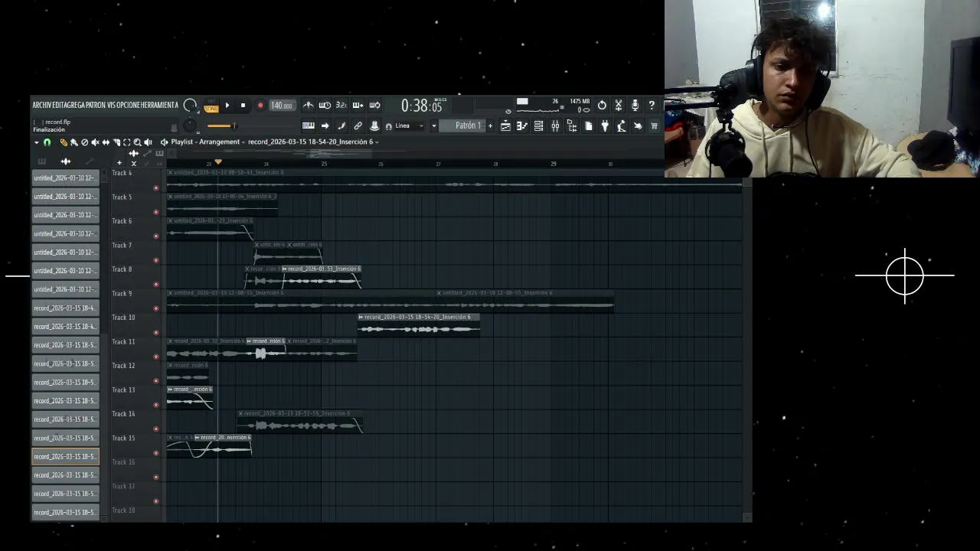Toggle mute dot for Track 11
The width and height of the screenshot is (980, 551).
point(156,357)
